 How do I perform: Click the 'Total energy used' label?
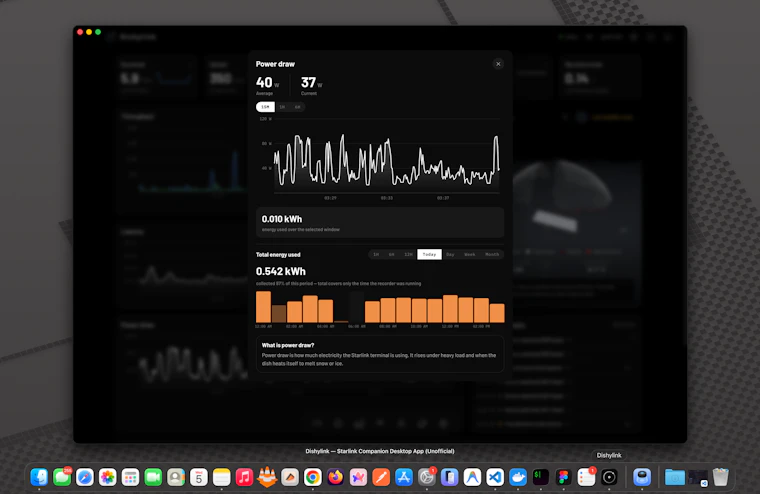point(278,255)
